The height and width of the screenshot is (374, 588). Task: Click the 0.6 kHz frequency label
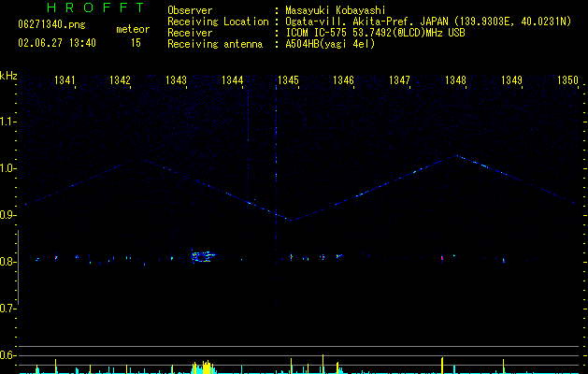(x=7, y=355)
